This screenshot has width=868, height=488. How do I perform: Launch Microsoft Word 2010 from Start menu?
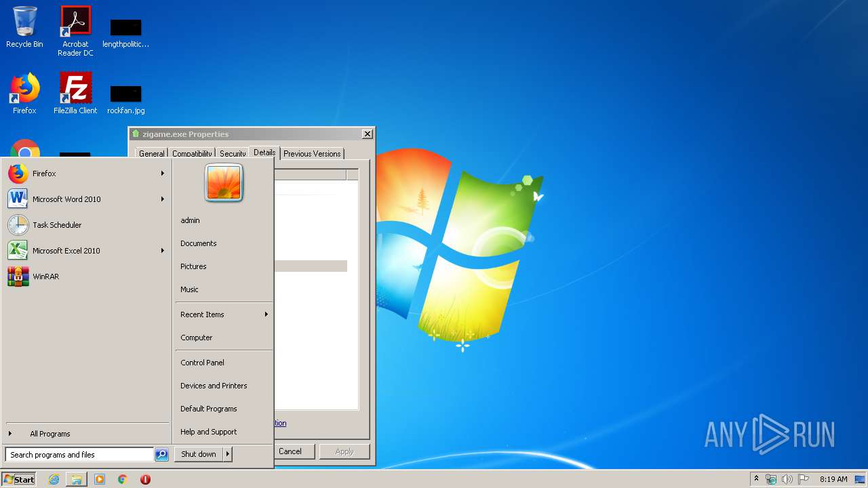tap(86, 199)
